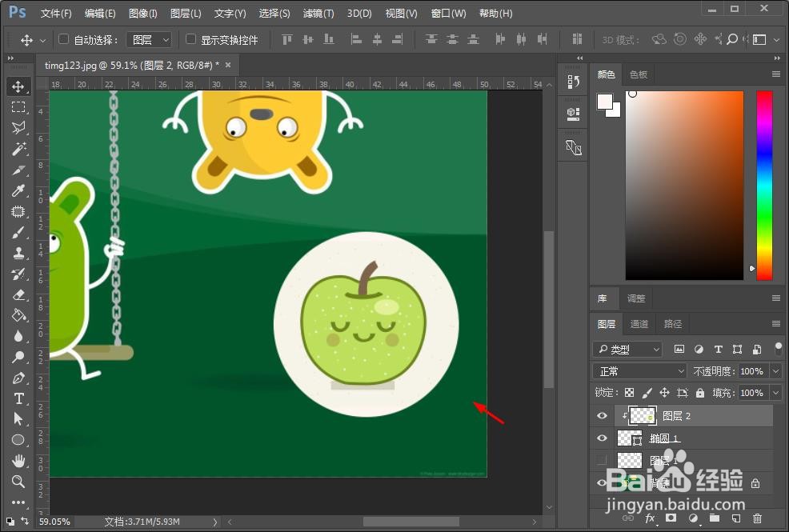Screen dimensions: 789x532
Task: Select the Dodge tool
Action: (18, 357)
